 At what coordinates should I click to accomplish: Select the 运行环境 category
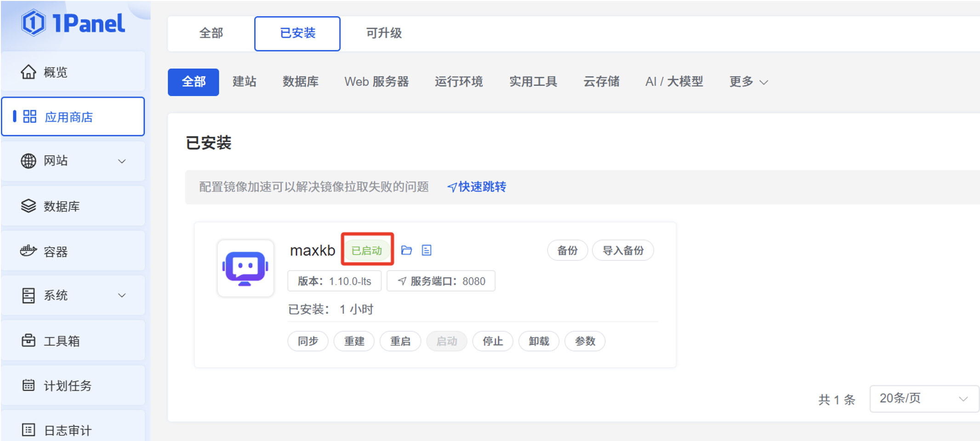[x=459, y=82]
